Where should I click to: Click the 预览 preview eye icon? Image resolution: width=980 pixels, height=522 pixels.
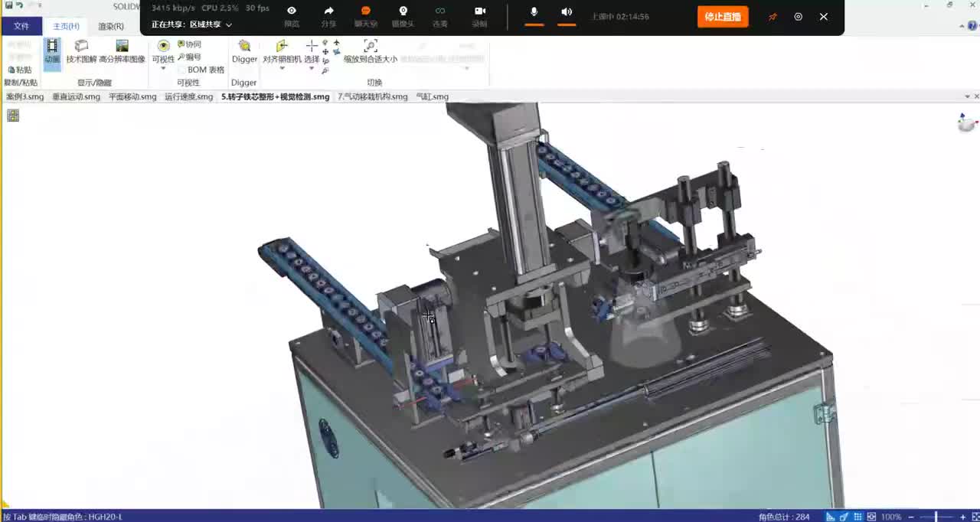point(292,11)
